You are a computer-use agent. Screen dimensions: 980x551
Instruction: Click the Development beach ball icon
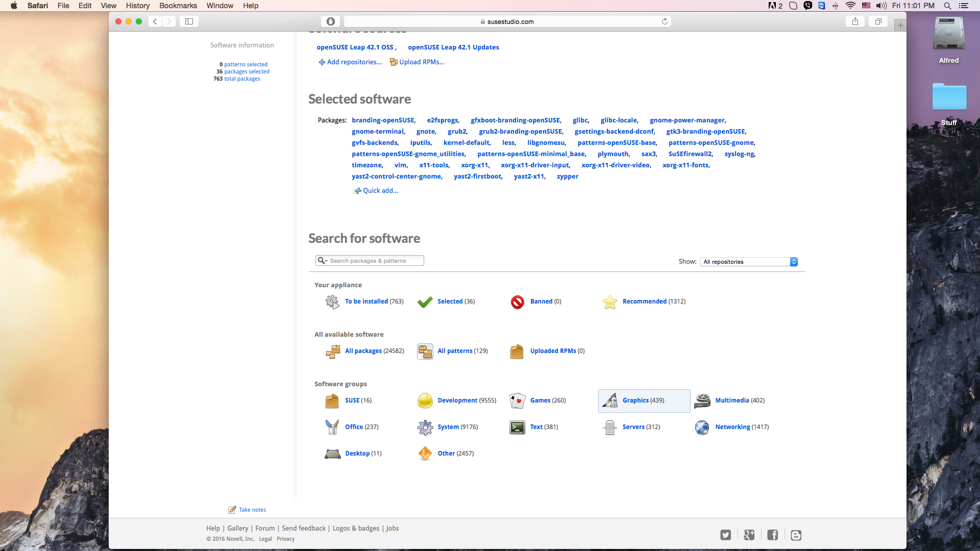click(425, 401)
